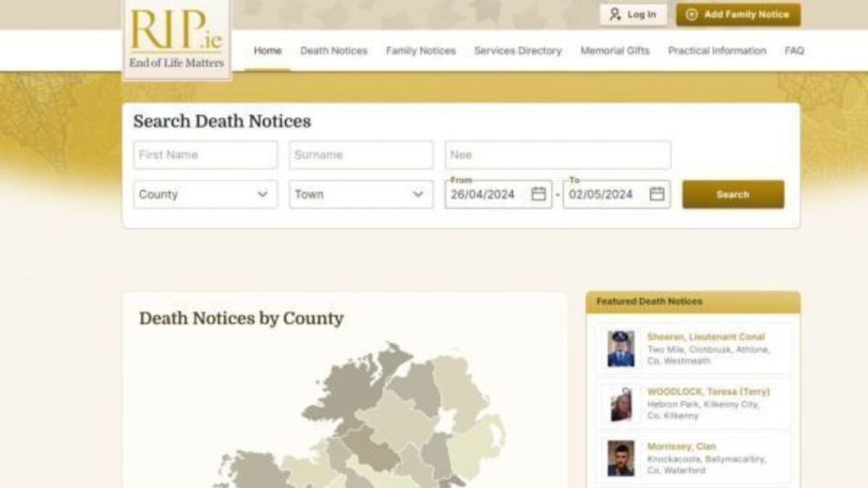Click the plus icon on Add Family Notice
The width and height of the screenshot is (868, 488).
[x=692, y=14]
